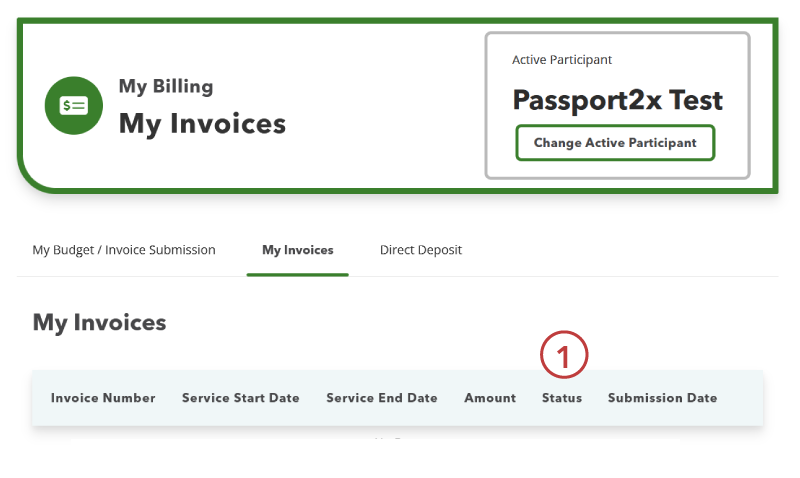This screenshot has width=800, height=478.
Task: Click the green billing dollar icon
Action: click(x=73, y=105)
